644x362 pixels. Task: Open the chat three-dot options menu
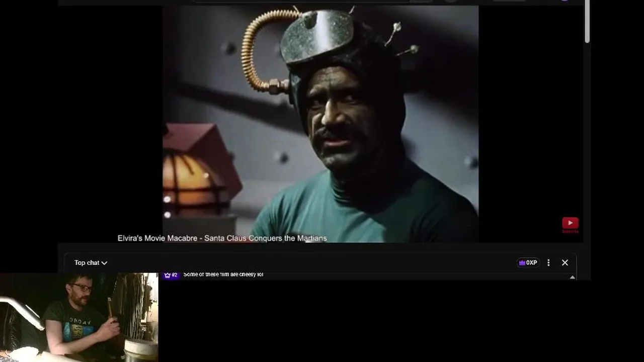click(x=548, y=262)
